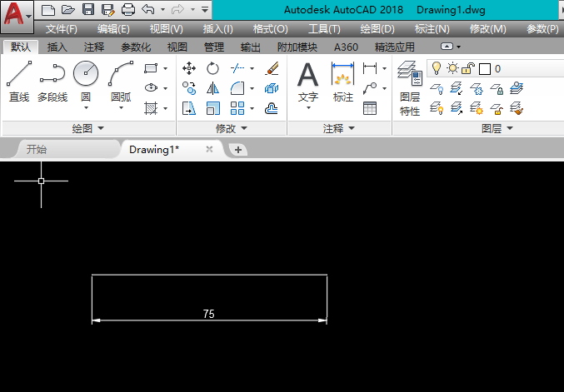Insert a Table with the table icon
The width and height of the screenshot is (564, 392).
click(x=370, y=108)
